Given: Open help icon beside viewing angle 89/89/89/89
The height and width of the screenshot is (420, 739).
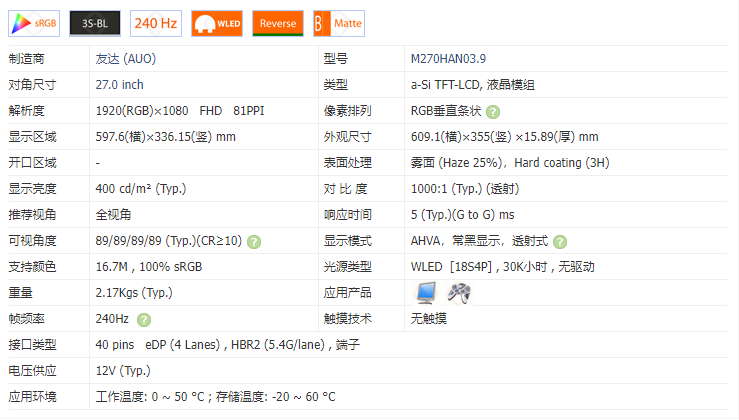Looking at the screenshot, I should click(x=254, y=242).
